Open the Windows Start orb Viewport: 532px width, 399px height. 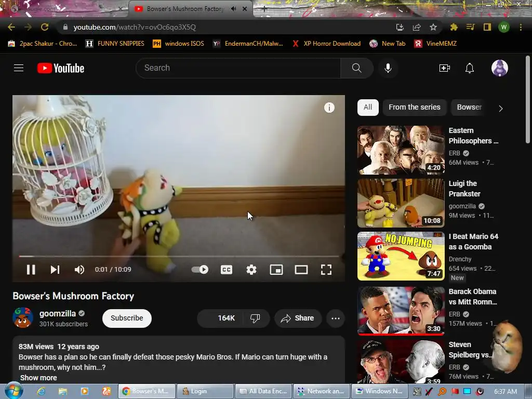pos(14,391)
